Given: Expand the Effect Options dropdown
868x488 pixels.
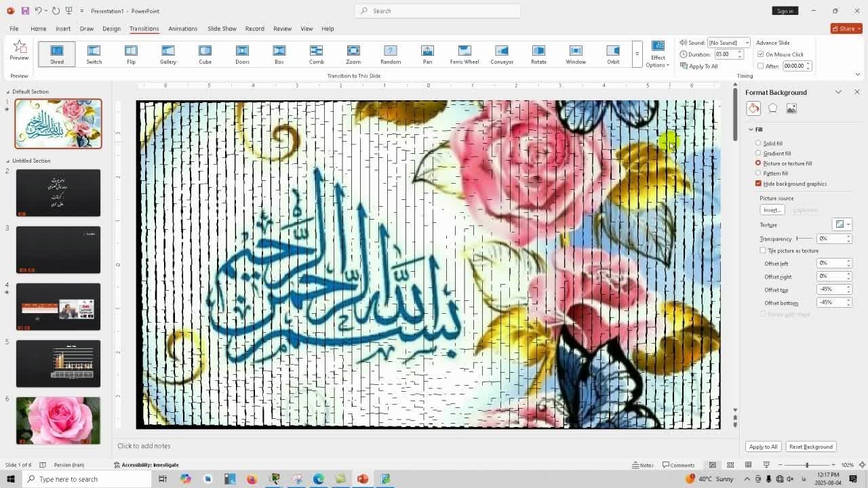Looking at the screenshot, I should click(658, 54).
